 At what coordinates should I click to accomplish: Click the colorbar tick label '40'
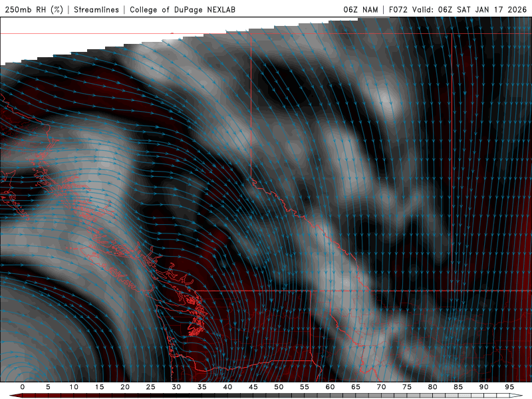[x=227, y=387]
